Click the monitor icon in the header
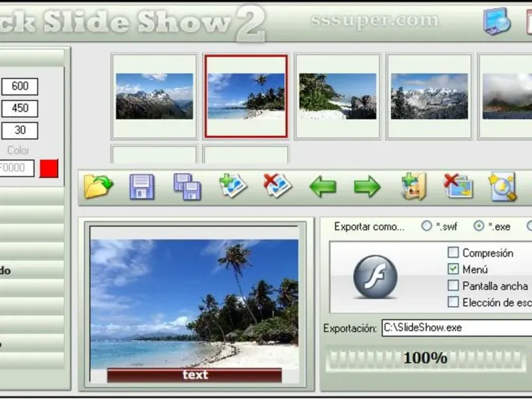The height and width of the screenshot is (399, 532). click(x=497, y=21)
